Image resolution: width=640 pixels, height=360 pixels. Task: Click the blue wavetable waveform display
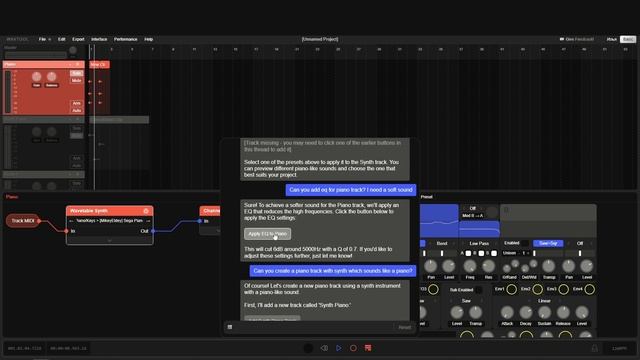439,220
